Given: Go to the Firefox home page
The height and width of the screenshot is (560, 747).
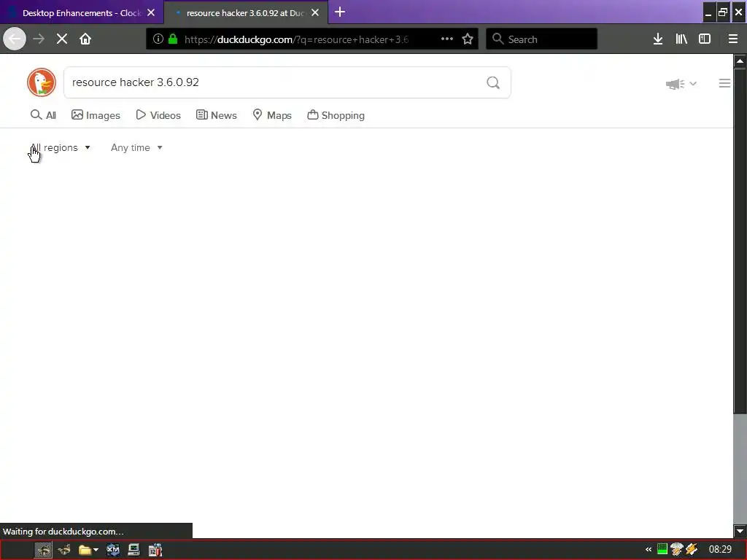Looking at the screenshot, I should (x=85, y=39).
